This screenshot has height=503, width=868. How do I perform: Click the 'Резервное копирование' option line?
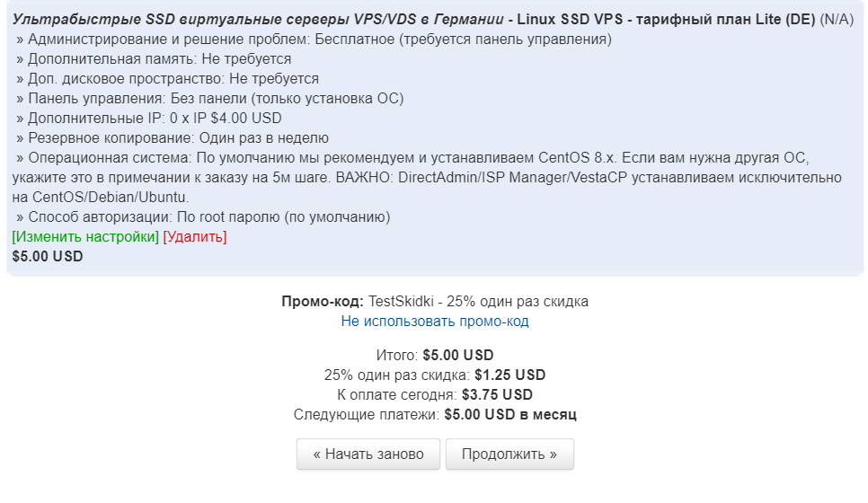pos(173,138)
